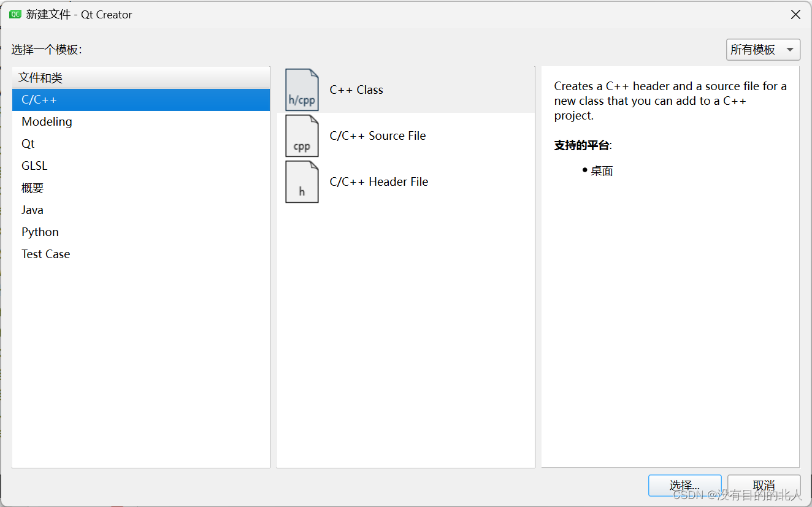Select the Modeling category
The height and width of the screenshot is (507, 812).
coord(47,121)
